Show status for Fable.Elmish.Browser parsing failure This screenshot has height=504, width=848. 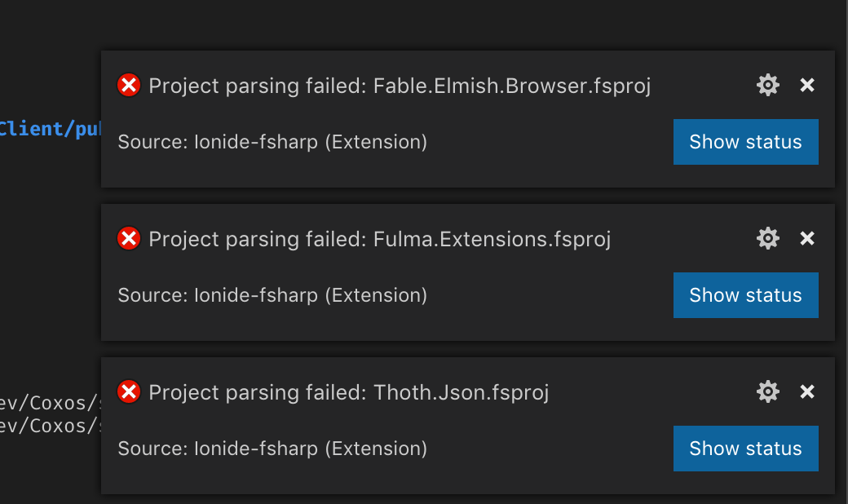coord(745,142)
